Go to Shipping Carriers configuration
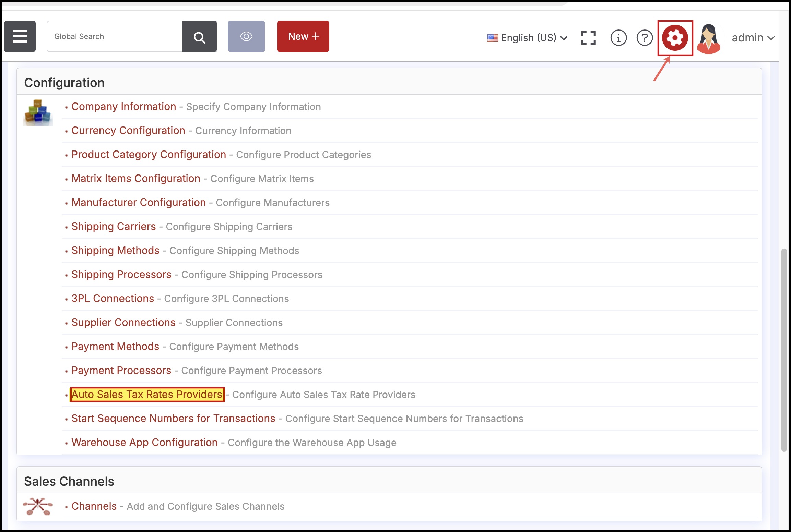 click(114, 227)
